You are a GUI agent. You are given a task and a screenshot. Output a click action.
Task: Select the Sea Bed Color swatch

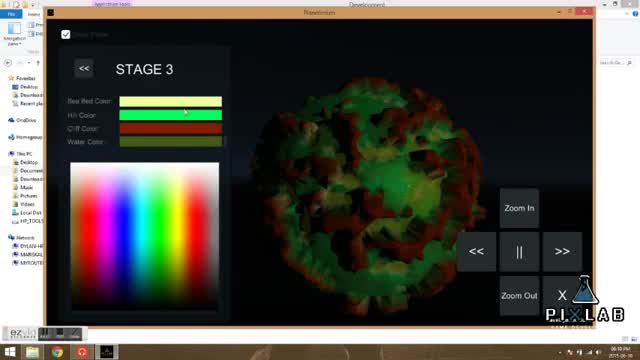tap(171, 101)
